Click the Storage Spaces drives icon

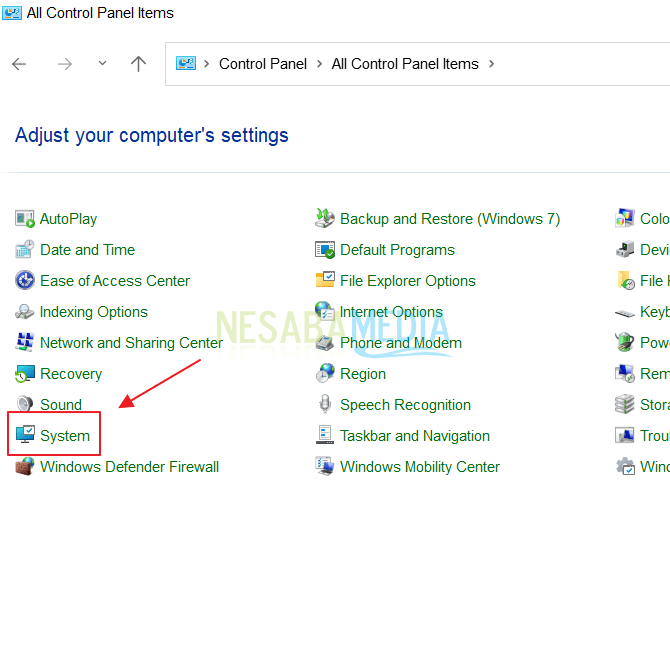[625, 404]
